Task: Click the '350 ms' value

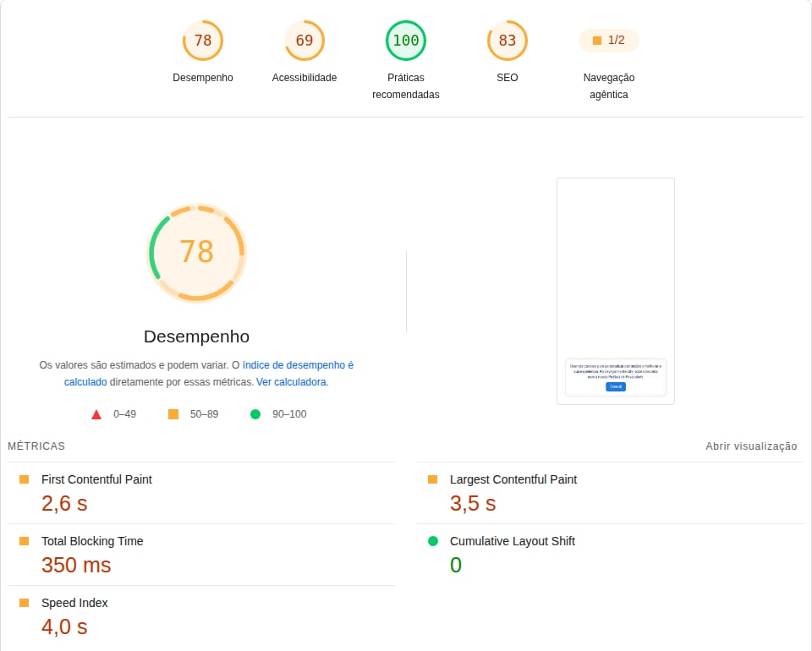Action: tap(76, 565)
